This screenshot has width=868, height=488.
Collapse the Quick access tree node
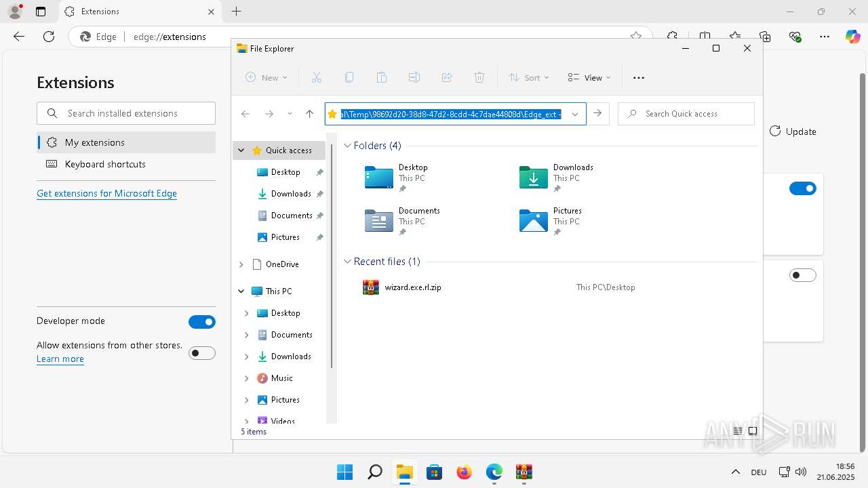pyautogui.click(x=241, y=150)
